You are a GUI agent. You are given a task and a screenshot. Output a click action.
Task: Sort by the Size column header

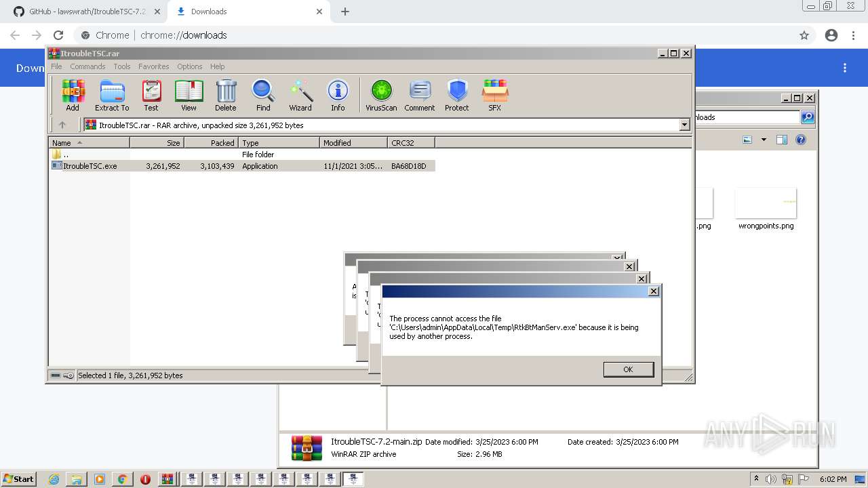[157, 142]
